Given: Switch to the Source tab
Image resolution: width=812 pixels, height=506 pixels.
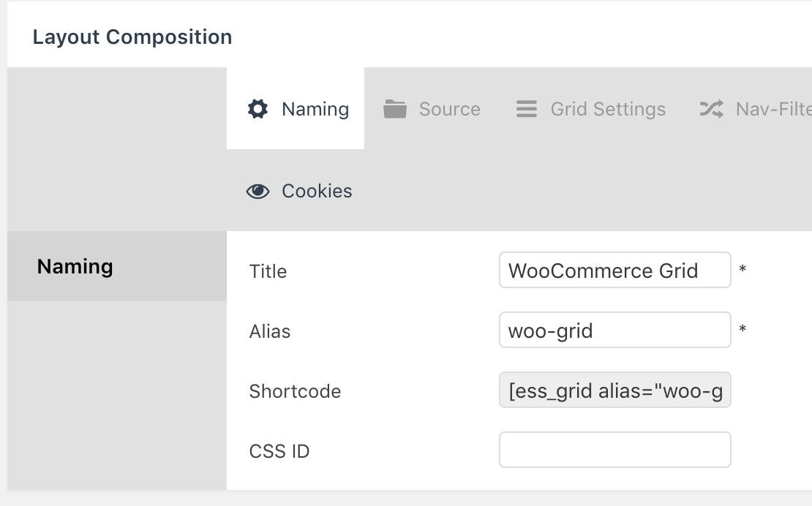Looking at the screenshot, I should 449,109.
